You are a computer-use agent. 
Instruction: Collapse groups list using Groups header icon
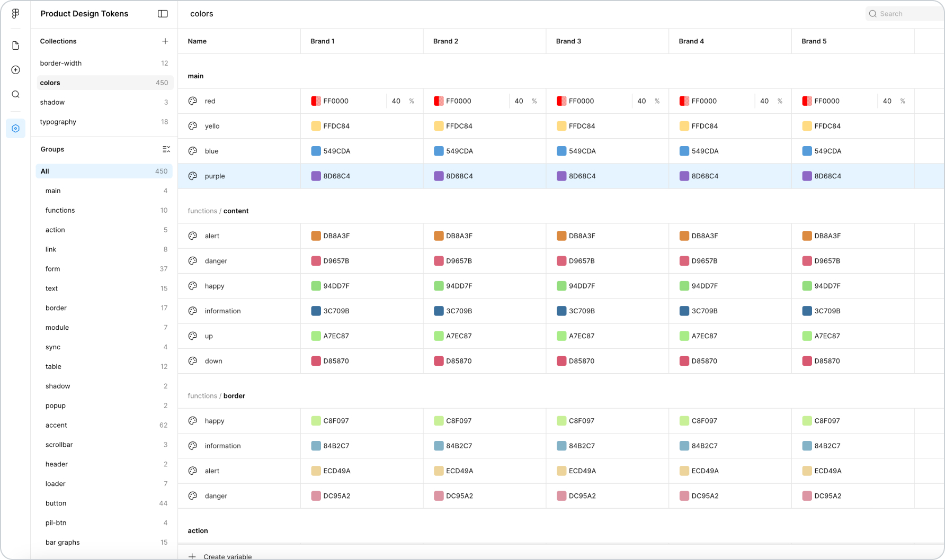[x=166, y=149]
